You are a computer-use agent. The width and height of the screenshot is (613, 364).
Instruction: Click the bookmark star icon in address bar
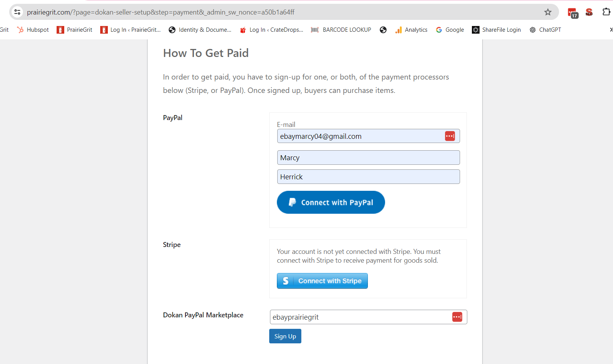click(x=548, y=12)
